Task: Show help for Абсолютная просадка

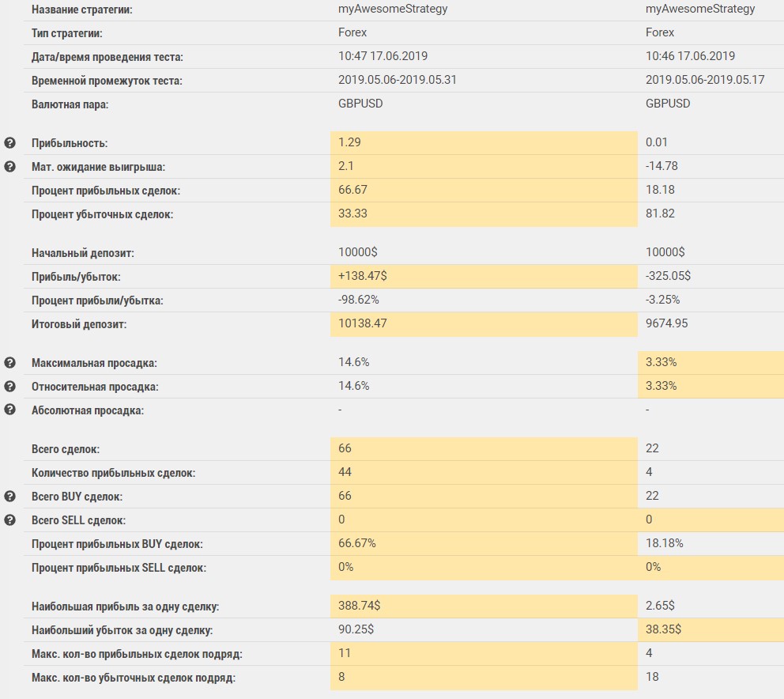Action: pyautogui.click(x=10, y=410)
